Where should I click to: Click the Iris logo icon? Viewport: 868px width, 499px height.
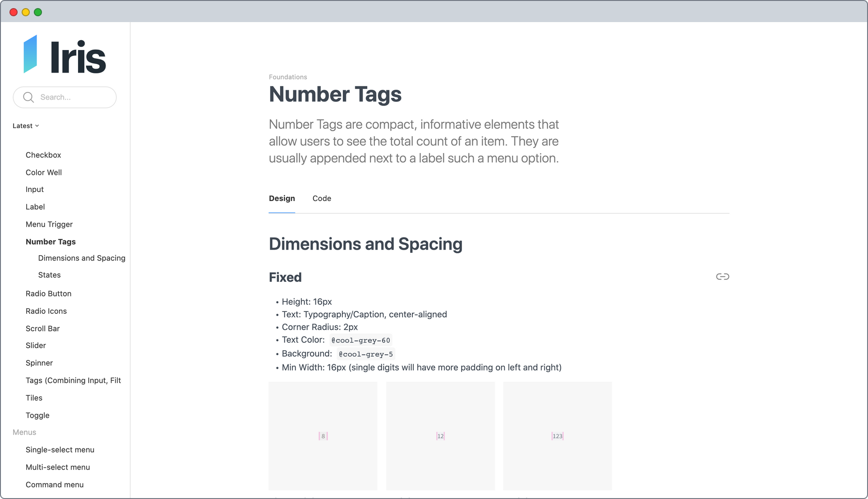click(30, 55)
